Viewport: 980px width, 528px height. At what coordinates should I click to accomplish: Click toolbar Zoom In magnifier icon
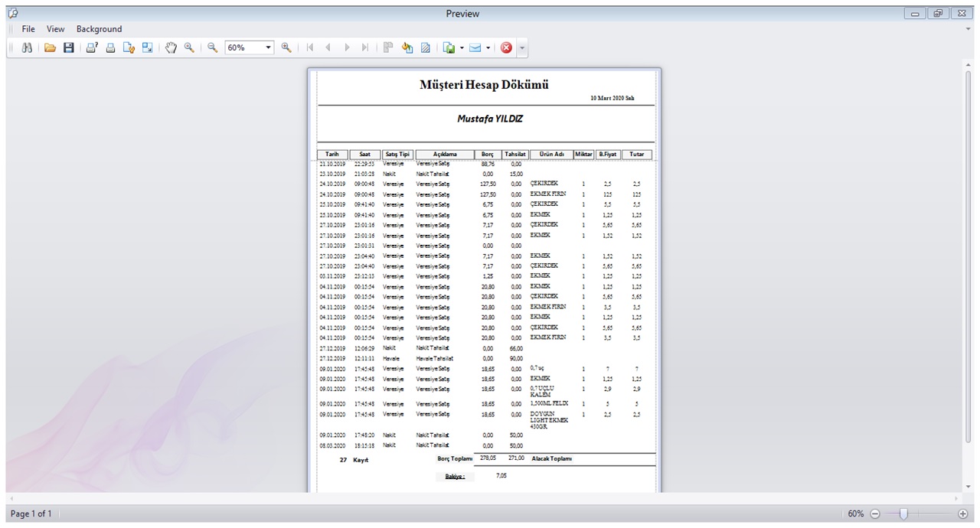pyautogui.click(x=286, y=47)
